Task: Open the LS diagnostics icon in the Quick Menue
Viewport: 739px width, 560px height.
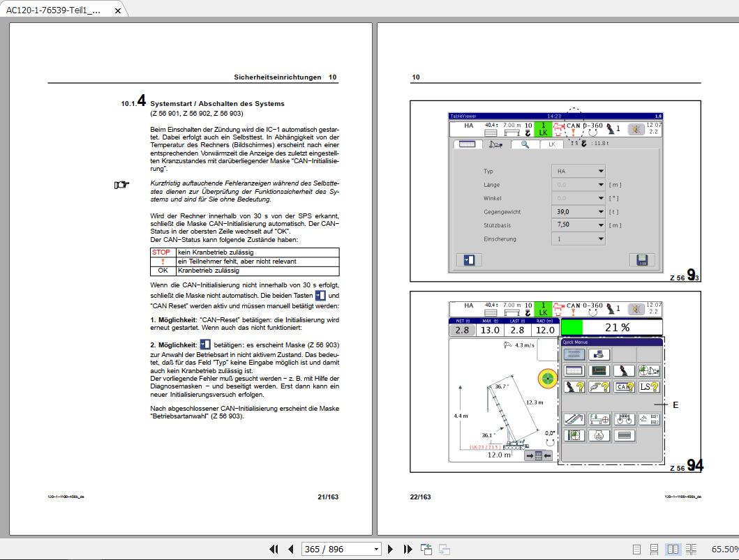Action: point(650,387)
